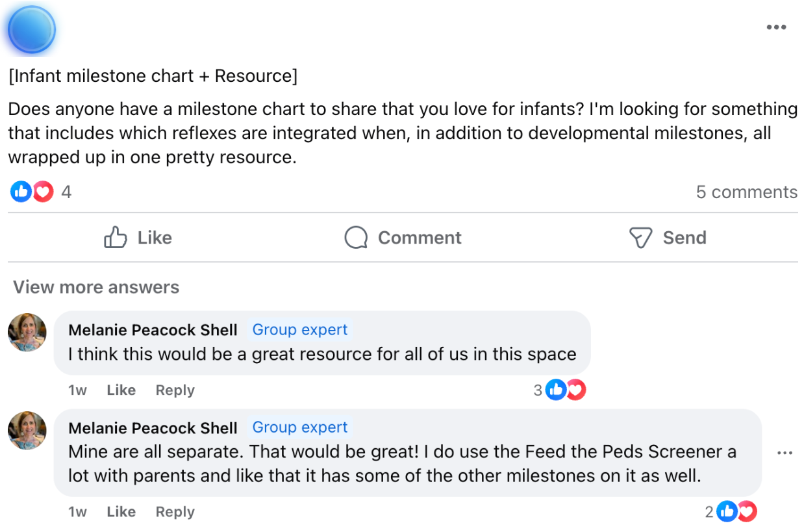Like the 'Mine are all separate' comment
804x532 pixels.
tap(121, 512)
